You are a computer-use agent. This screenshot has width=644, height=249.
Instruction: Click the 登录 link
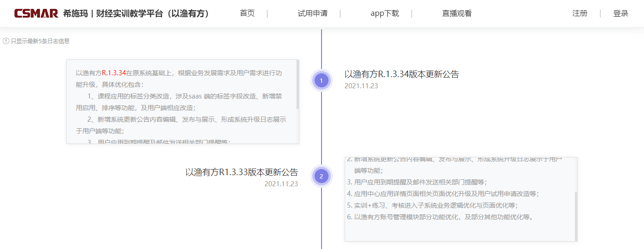tap(620, 13)
